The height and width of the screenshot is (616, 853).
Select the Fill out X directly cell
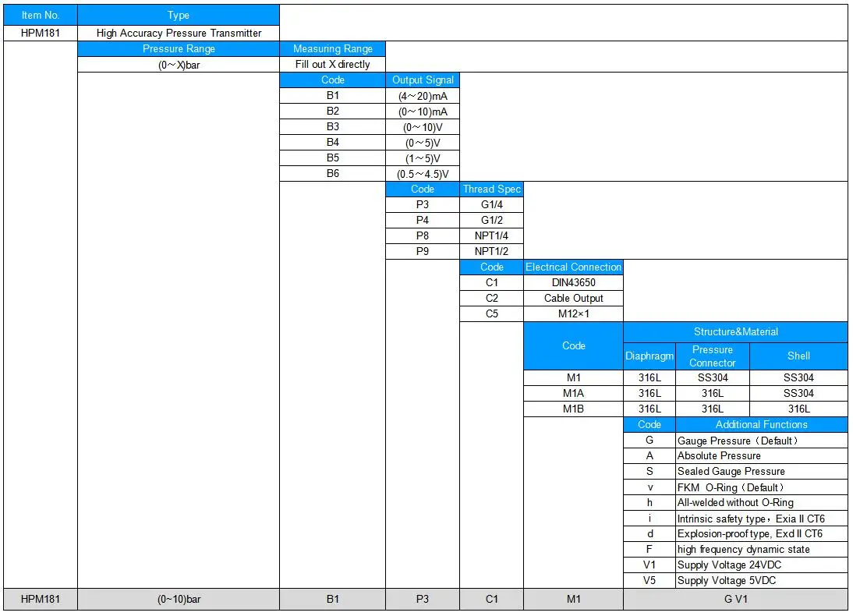(332, 64)
